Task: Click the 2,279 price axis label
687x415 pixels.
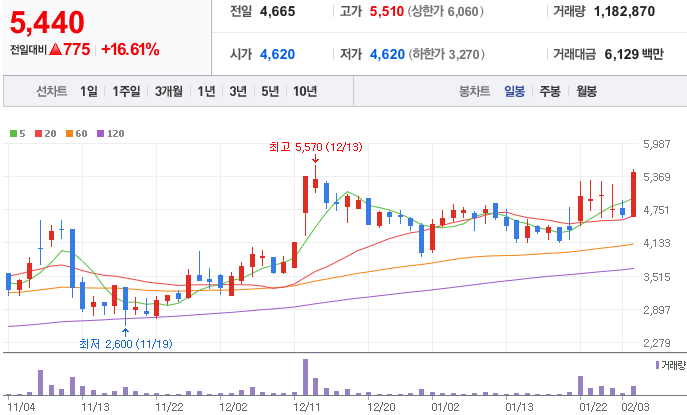Action: [x=657, y=343]
